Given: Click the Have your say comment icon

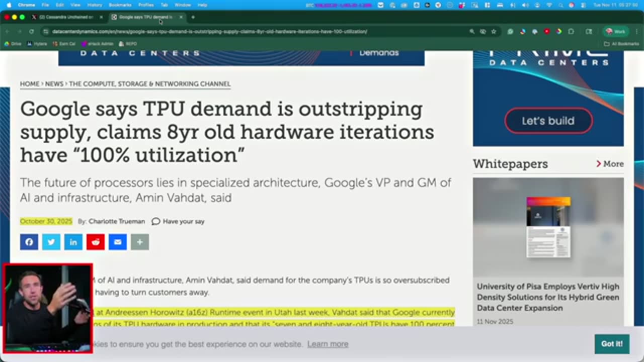Looking at the screenshot, I should point(156,221).
